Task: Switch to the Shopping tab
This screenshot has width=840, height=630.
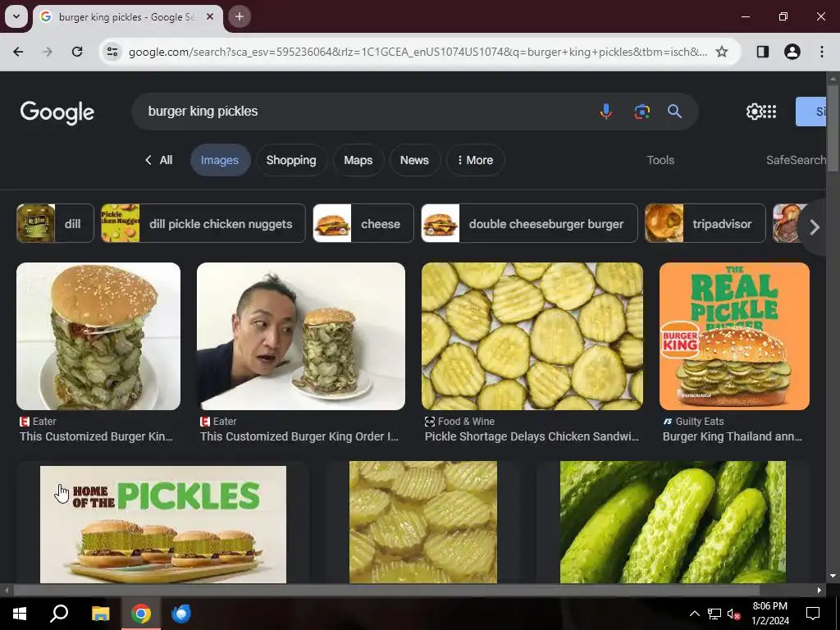Action: 291,160
